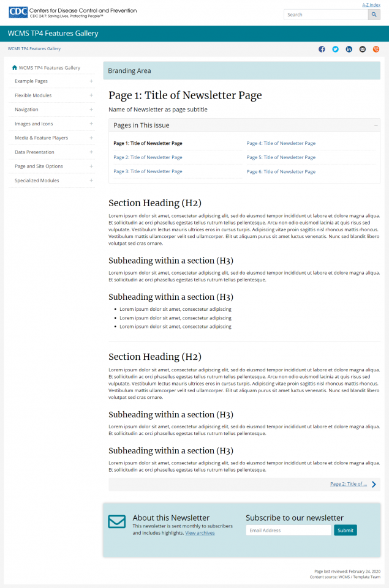Viewport: 389px width, 588px height.
Task: Open Flexible Modules nav item
Action: (x=33, y=95)
